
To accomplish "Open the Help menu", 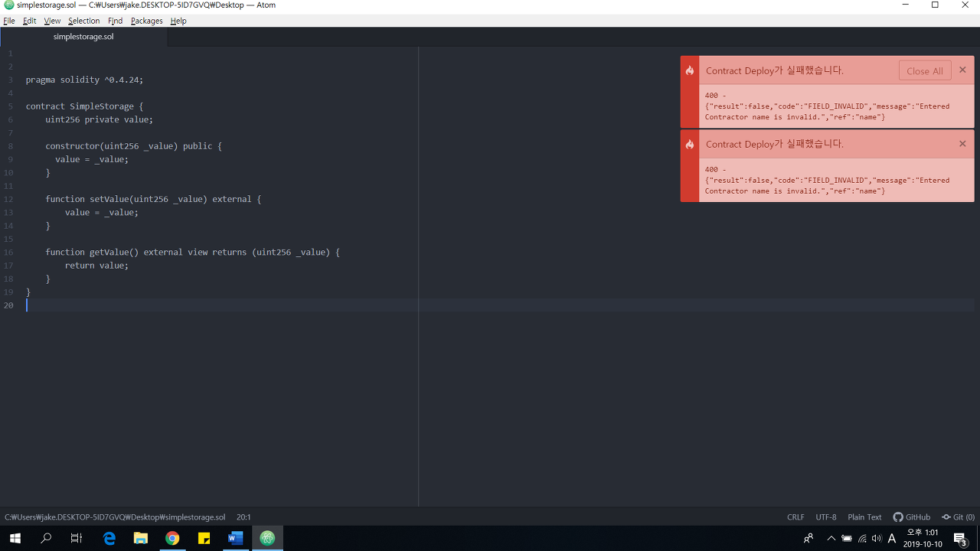I will click(x=178, y=21).
